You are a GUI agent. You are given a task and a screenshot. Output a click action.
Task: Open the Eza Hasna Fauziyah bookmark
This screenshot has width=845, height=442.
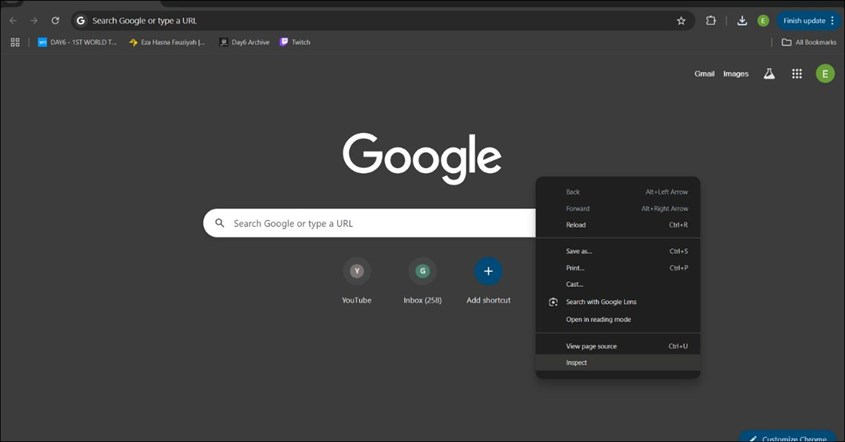pos(167,42)
